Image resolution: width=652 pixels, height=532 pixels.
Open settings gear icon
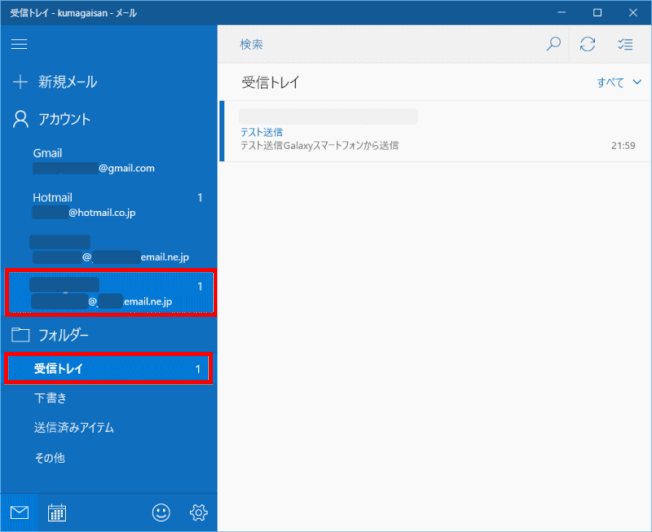coord(199,512)
